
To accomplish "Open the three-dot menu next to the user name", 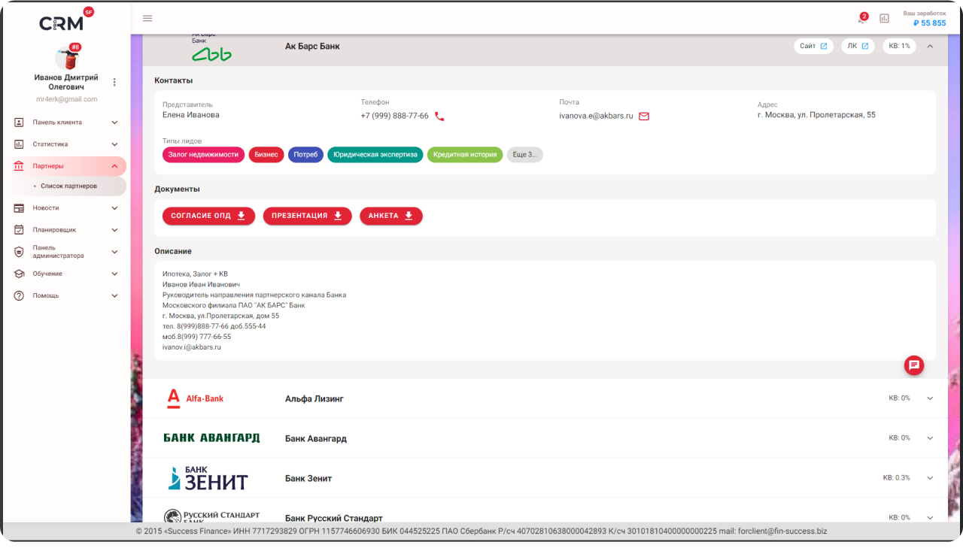I will coord(114,82).
